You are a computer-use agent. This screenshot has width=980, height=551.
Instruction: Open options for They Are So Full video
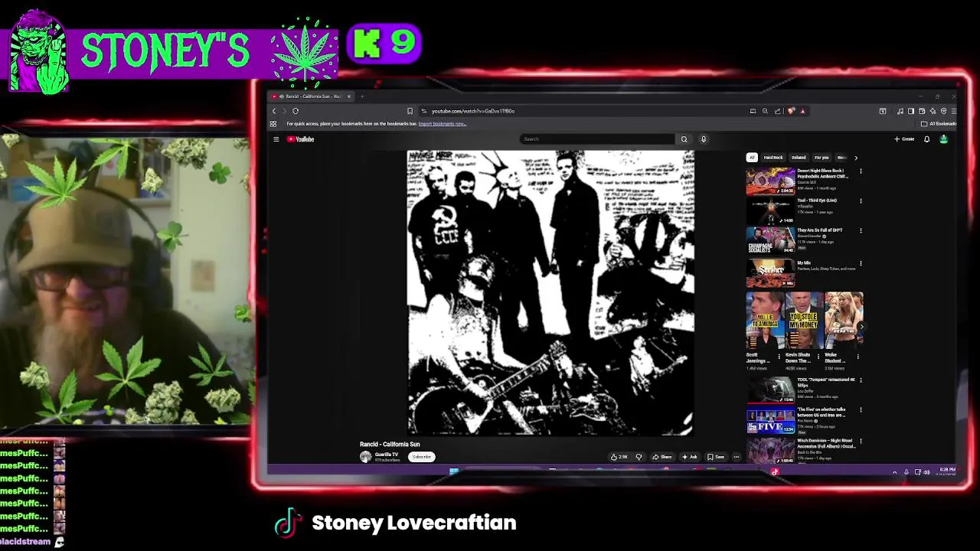tap(861, 231)
